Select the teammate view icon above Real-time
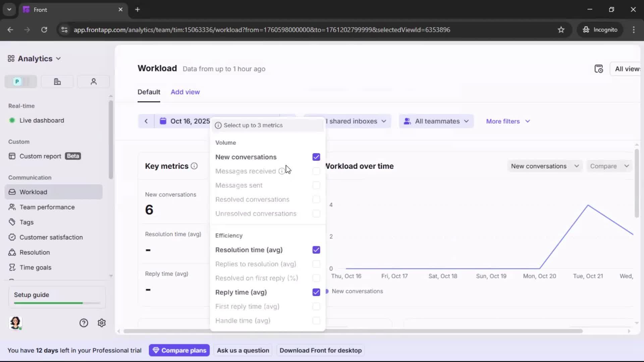Image resolution: width=644 pixels, height=362 pixels. coord(93,81)
